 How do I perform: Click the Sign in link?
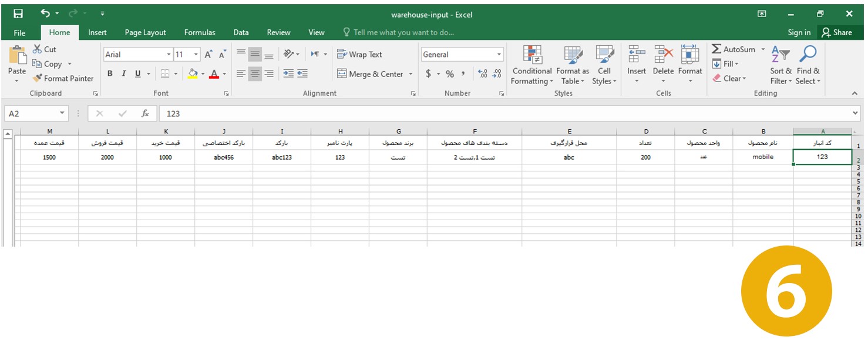[799, 32]
